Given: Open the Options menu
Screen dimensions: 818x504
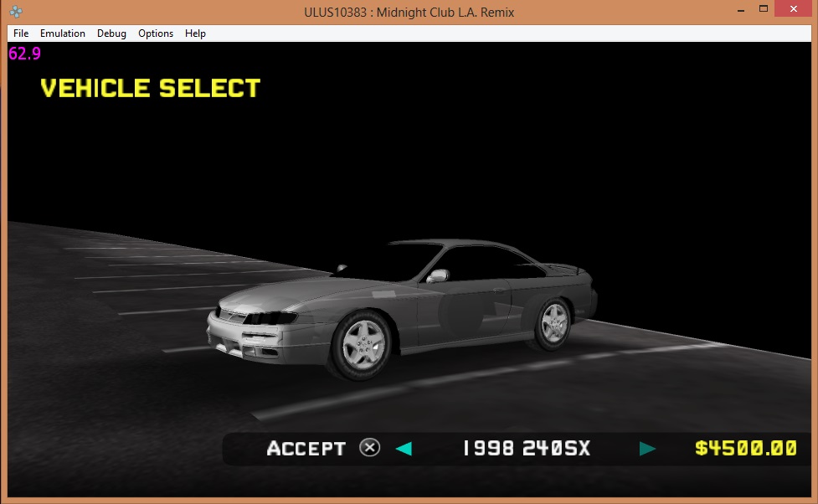Looking at the screenshot, I should (x=156, y=33).
